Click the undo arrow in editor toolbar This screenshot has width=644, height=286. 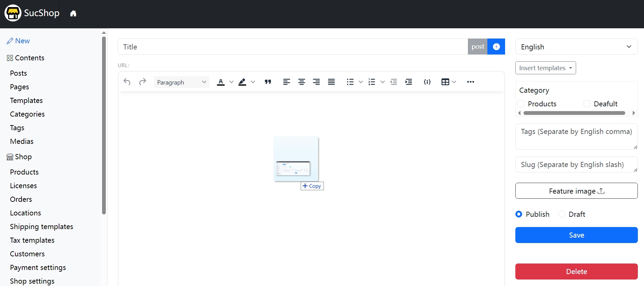tap(127, 82)
